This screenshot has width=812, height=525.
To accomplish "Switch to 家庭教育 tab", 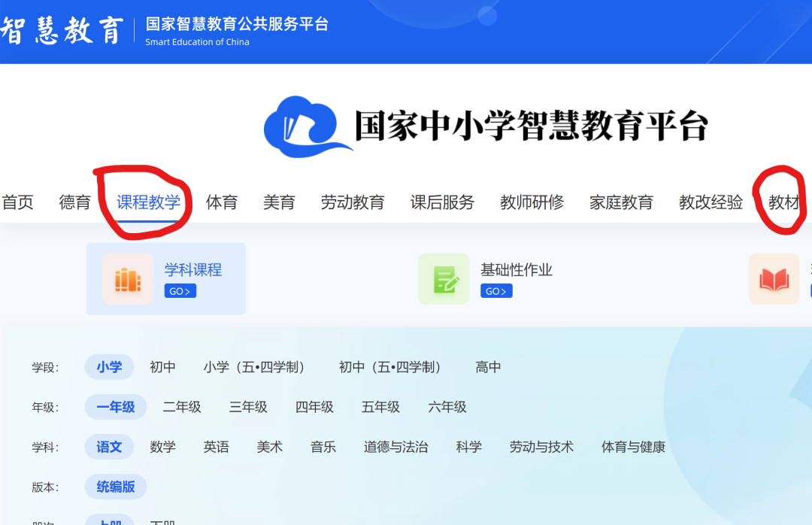I will coord(622,202).
